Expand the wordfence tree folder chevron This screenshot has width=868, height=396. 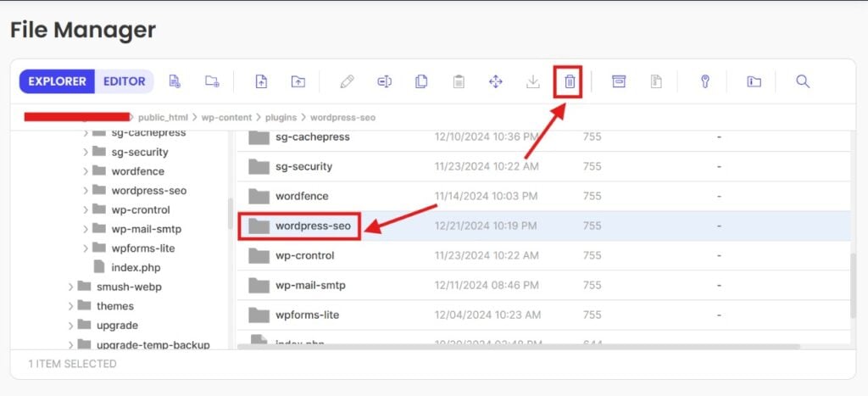86,171
